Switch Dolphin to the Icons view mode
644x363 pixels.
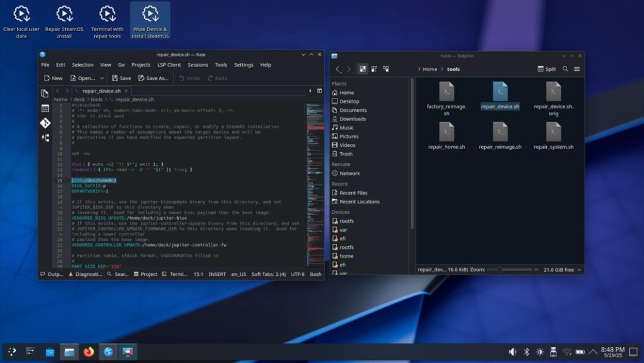click(x=363, y=69)
